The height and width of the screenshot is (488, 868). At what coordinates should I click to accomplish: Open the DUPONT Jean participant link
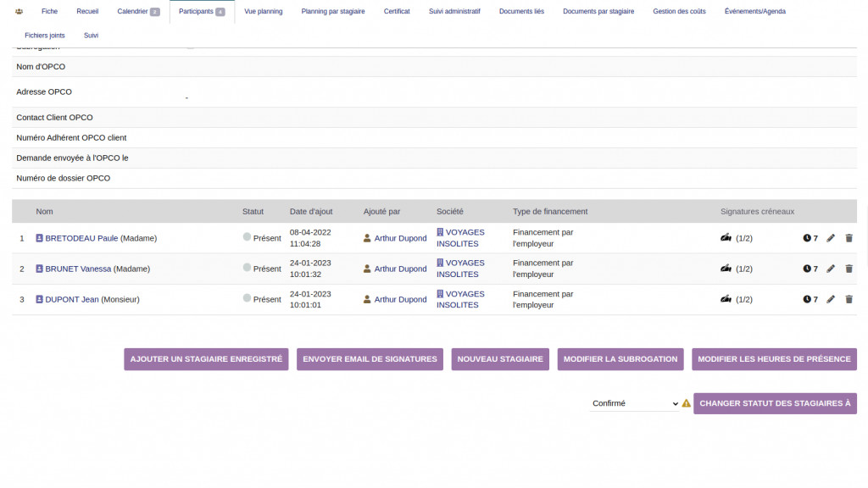coord(72,299)
